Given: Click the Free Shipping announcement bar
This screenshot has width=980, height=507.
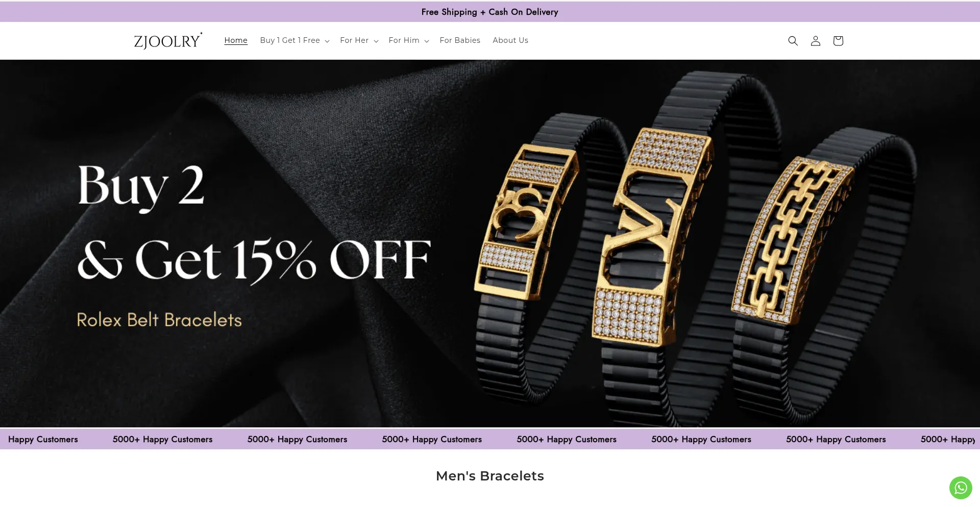Looking at the screenshot, I should pyautogui.click(x=490, y=12).
